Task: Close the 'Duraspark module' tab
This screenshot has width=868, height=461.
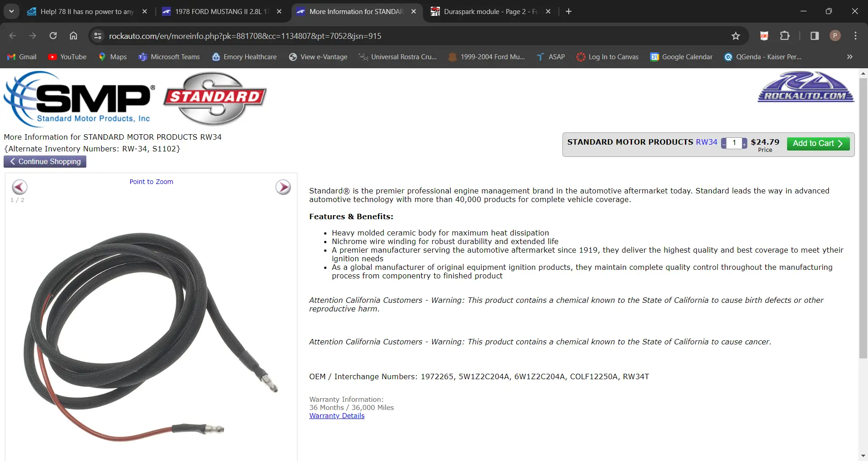Action: (548, 12)
